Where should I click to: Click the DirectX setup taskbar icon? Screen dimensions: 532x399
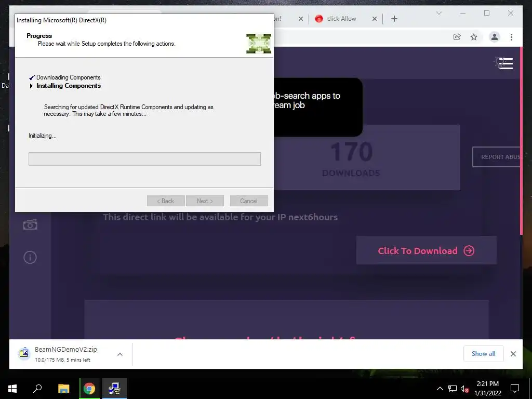coord(115,388)
